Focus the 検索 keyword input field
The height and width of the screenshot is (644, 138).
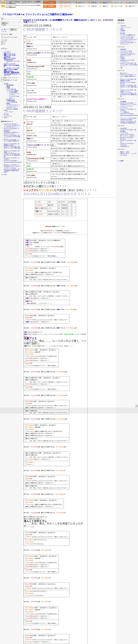pos(11,21)
